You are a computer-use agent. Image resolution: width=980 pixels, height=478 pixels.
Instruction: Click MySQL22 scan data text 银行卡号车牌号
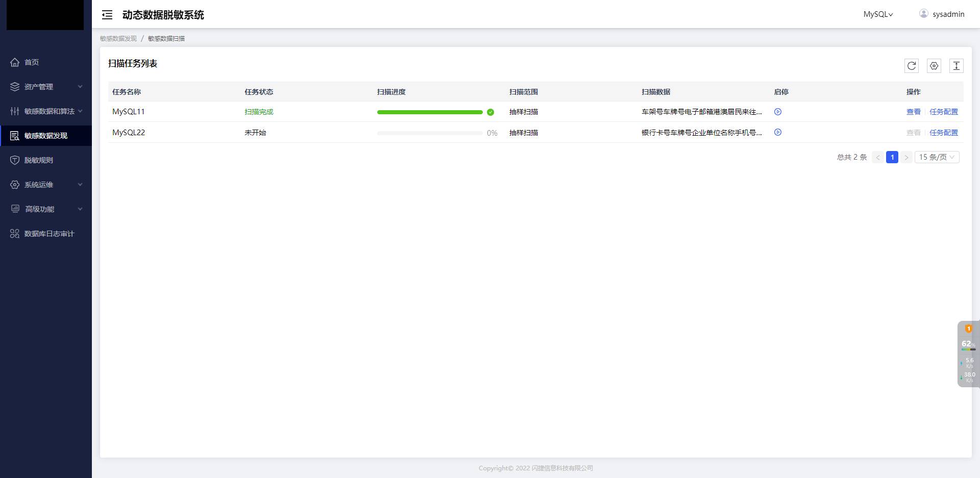(x=702, y=133)
